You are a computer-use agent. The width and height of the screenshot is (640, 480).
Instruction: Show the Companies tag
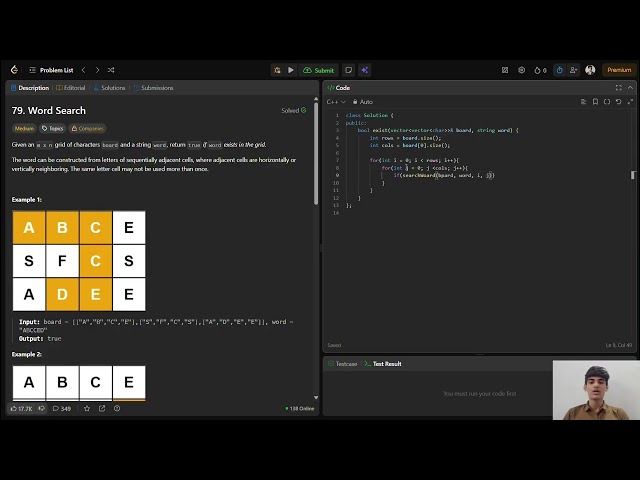point(87,129)
